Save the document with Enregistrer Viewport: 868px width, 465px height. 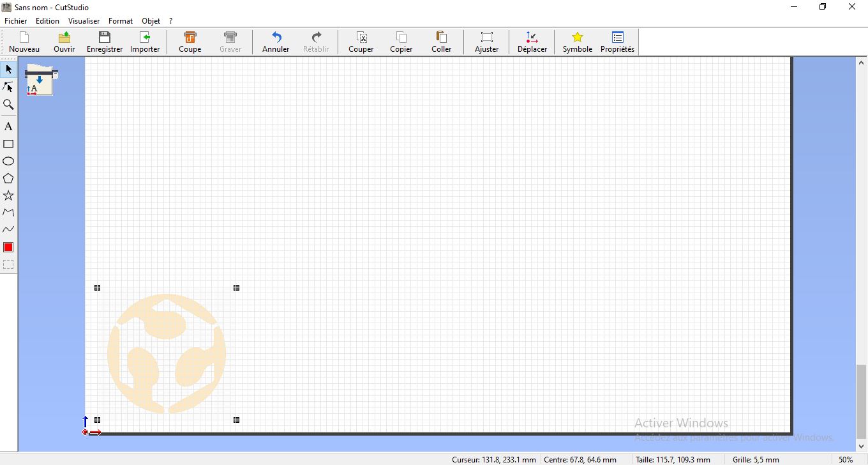click(105, 42)
